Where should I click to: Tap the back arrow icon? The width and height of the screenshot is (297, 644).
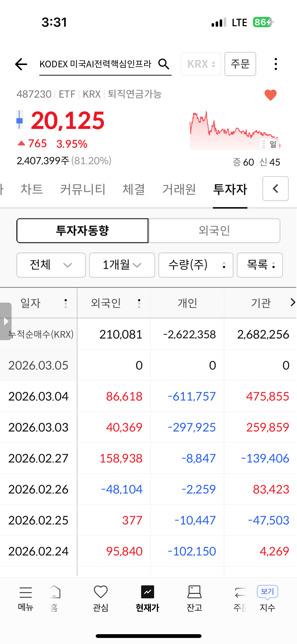pos(21,64)
